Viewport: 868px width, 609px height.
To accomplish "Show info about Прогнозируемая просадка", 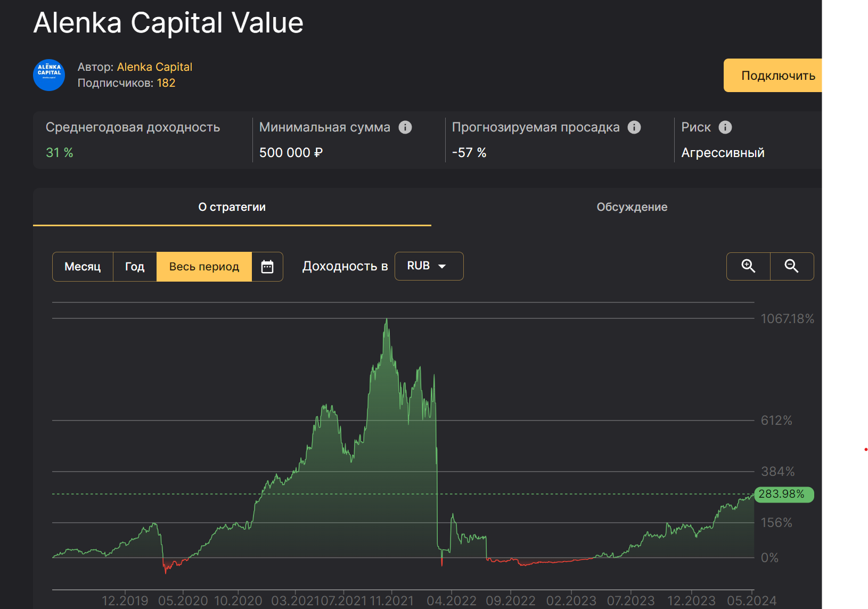I will point(634,127).
